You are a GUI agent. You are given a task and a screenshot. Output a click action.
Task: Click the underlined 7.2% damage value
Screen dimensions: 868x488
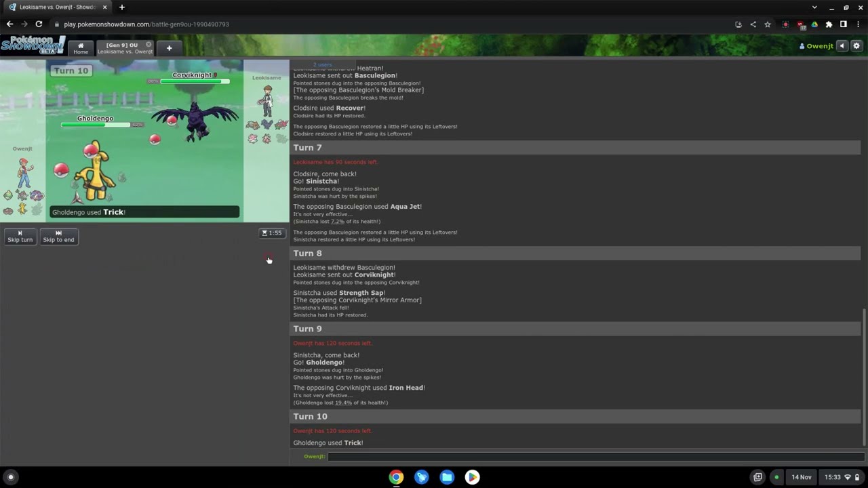pyautogui.click(x=338, y=222)
